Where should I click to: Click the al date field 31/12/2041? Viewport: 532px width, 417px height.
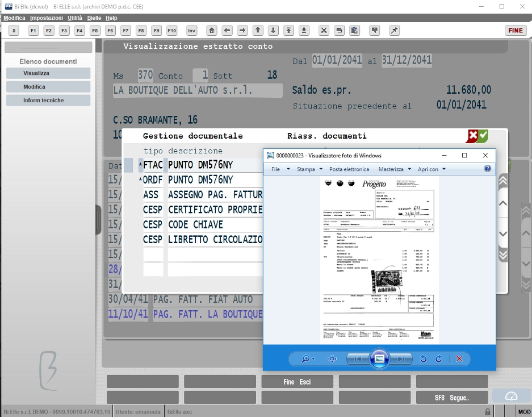pos(407,60)
